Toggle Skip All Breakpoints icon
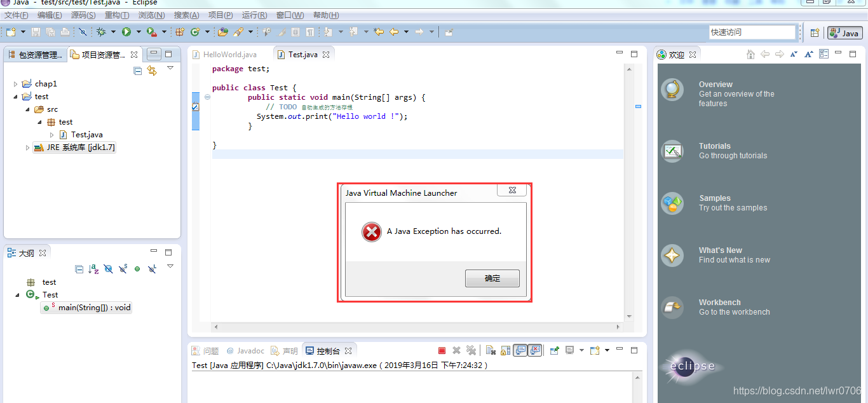This screenshot has height=403, width=868. (x=83, y=32)
